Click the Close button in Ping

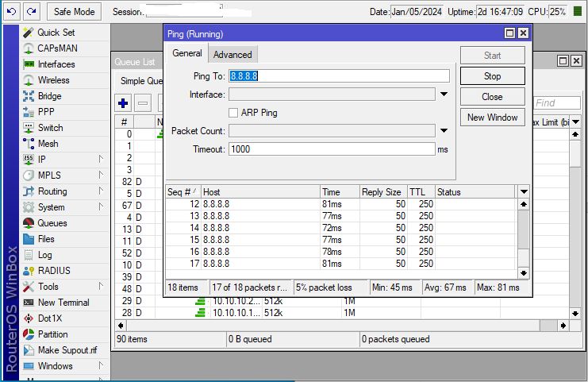click(492, 97)
